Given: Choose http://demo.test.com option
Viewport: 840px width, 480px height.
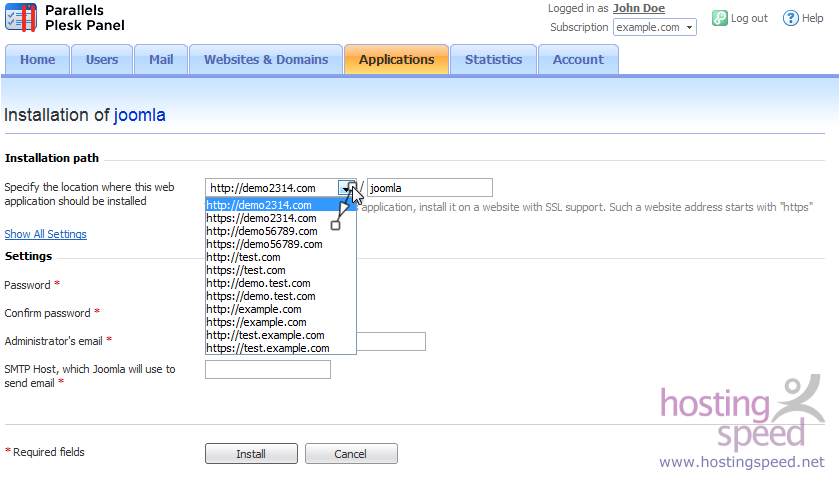Looking at the screenshot, I should pos(281,283).
